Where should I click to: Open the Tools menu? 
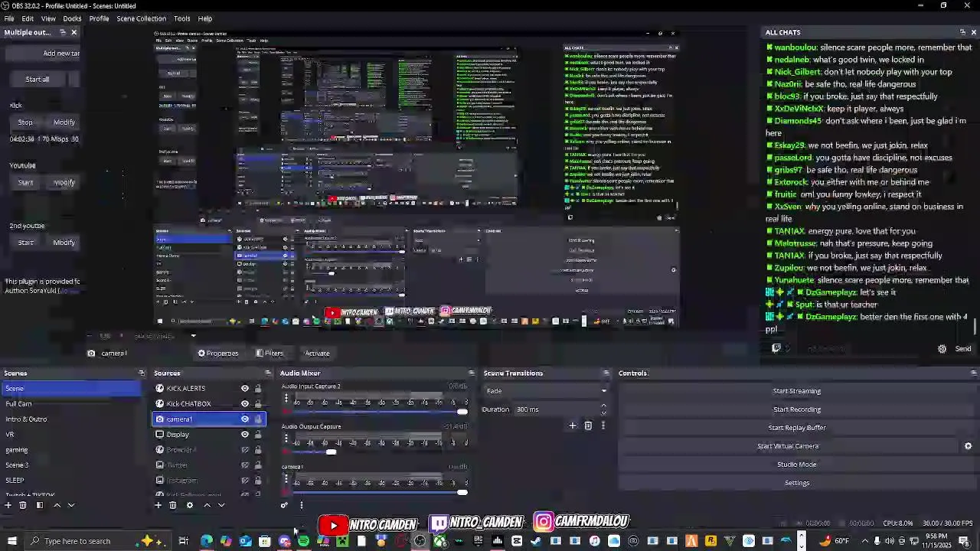click(181, 18)
